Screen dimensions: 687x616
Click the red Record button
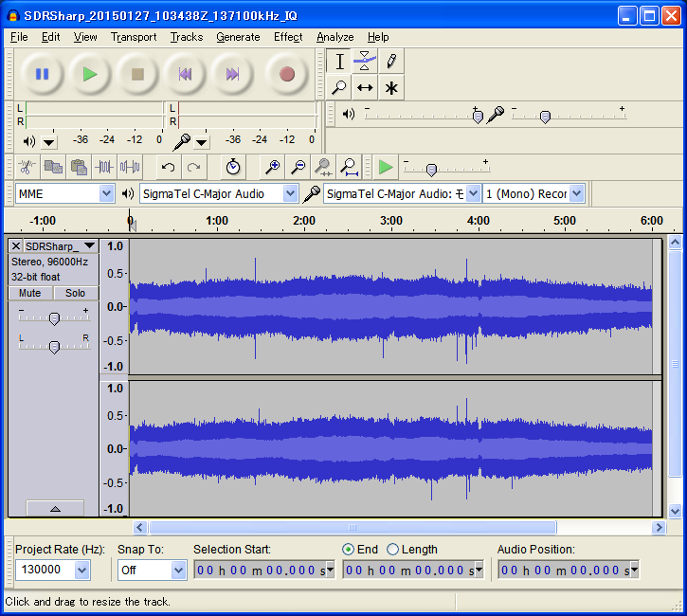click(x=287, y=74)
